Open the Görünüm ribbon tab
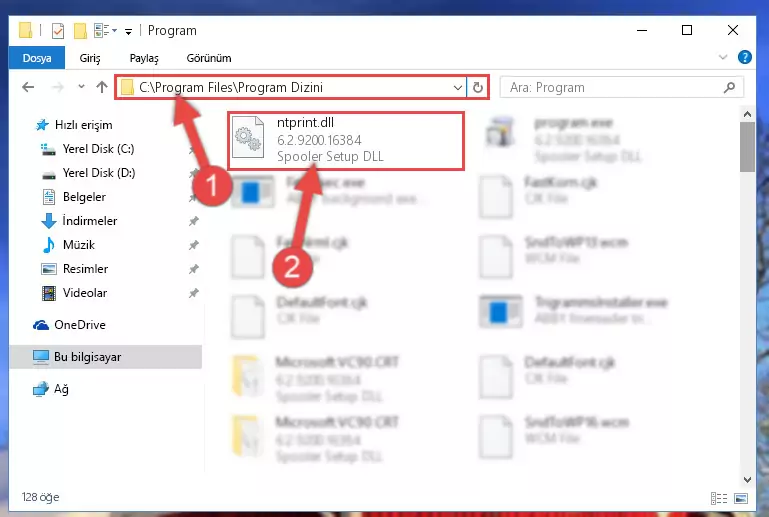 208,58
